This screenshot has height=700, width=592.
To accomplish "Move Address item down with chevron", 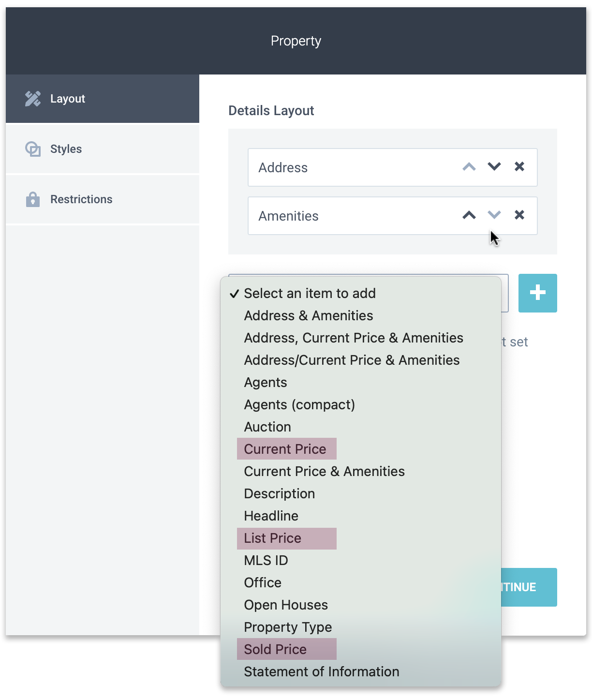I will [x=494, y=167].
